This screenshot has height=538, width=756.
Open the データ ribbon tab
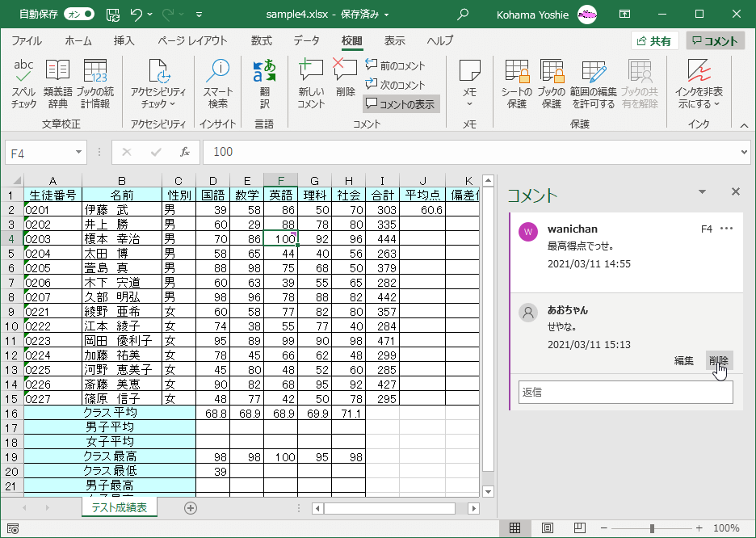(x=306, y=41)
